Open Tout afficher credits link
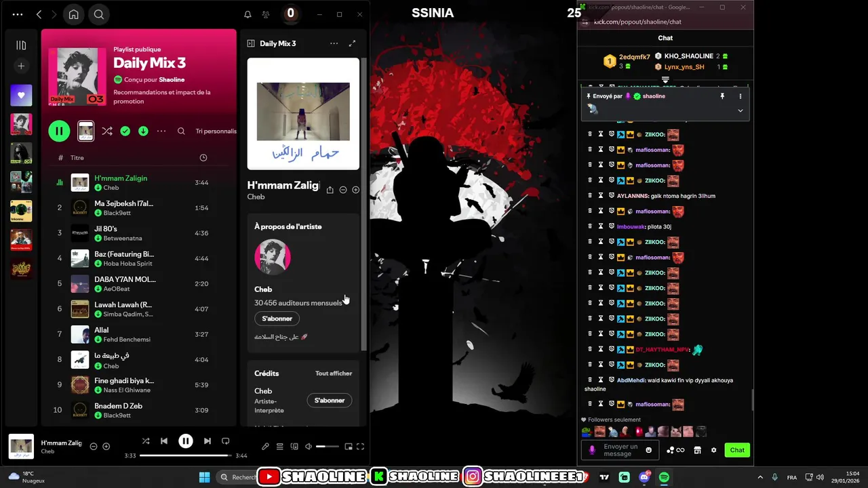This screenshot has width=868, height=488. tap(334, 373)
